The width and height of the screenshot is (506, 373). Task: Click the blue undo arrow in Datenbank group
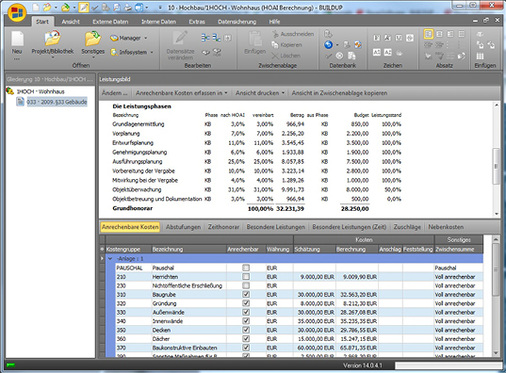[x=328, y=45]
